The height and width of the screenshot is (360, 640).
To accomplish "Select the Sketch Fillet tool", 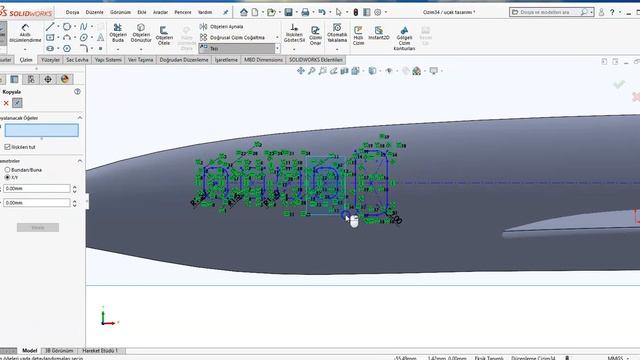I will coord(84,48).
